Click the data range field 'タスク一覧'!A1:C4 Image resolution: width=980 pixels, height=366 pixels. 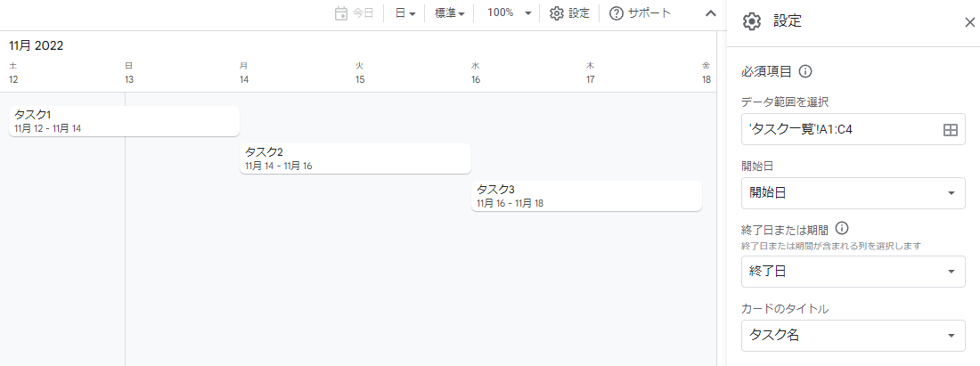[x=853, y=129]
